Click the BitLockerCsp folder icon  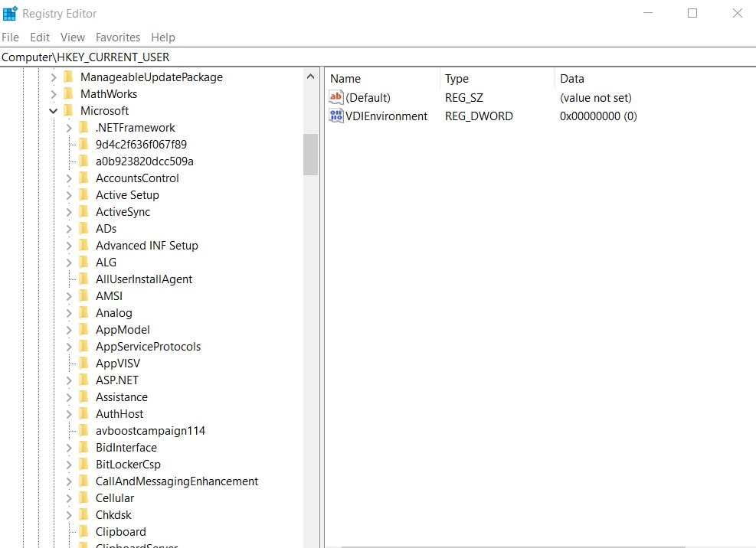pyautogui.click(x=83, y=464)
